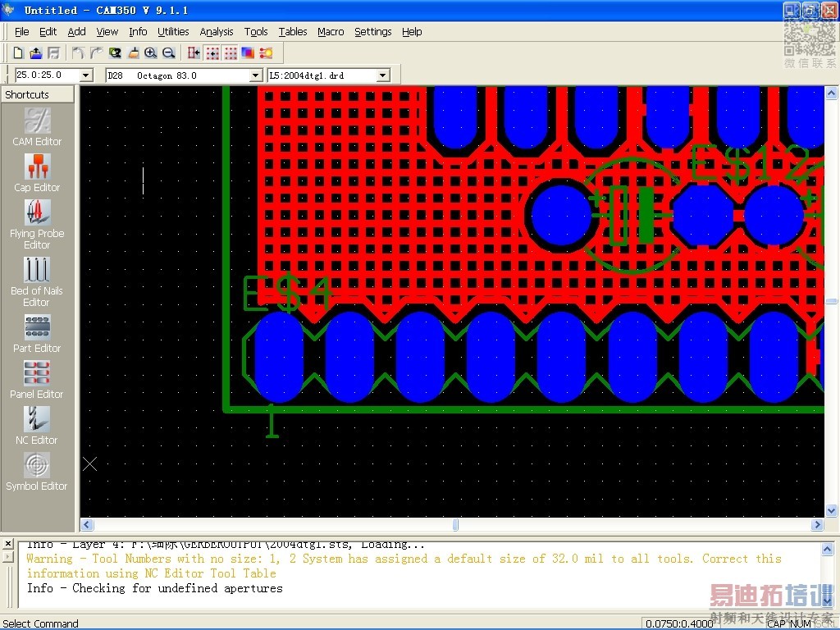Click the Redraw brush icon
The width and height of the screenshot is (840, 630).
[134, 52]
